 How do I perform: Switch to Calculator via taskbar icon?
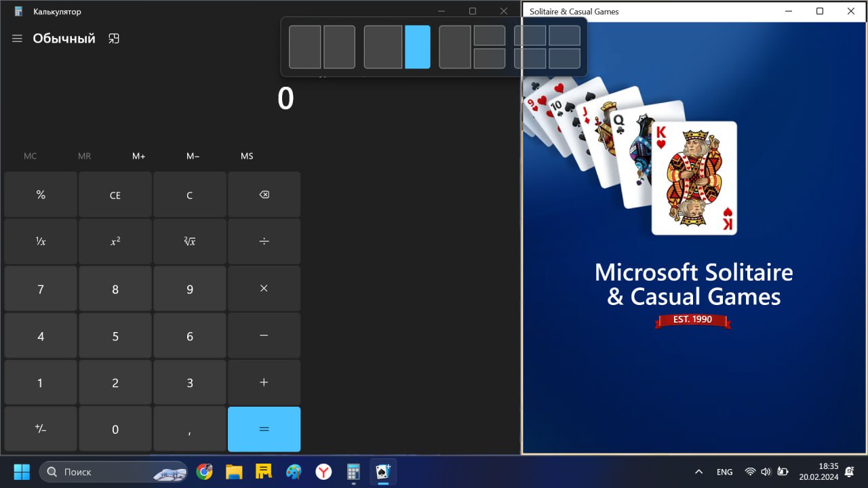[353, 472]
